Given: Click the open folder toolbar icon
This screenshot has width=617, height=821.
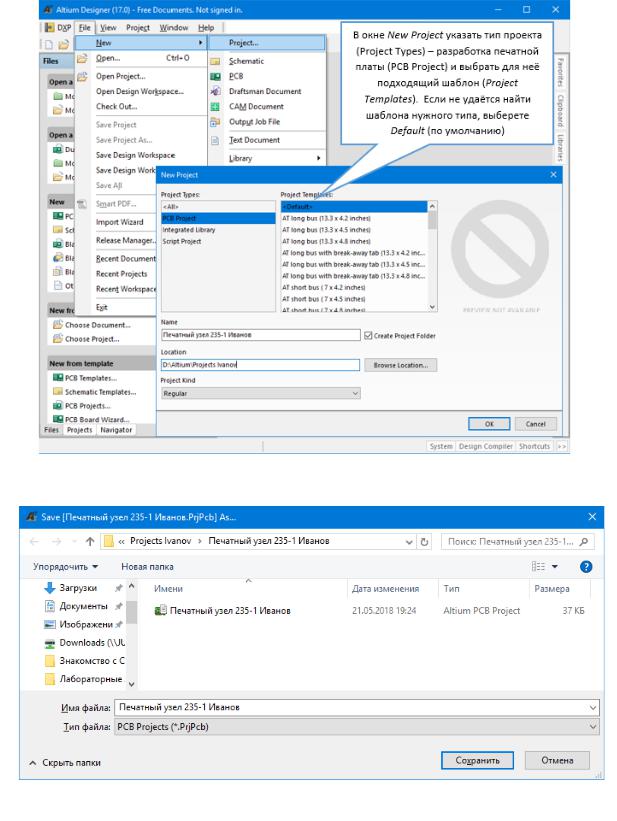Looking at the screenshot, I should coord(63,45).
